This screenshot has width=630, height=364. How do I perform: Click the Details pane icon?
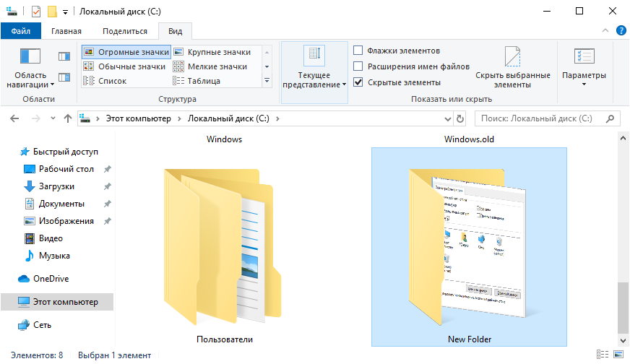pos(64,77)
